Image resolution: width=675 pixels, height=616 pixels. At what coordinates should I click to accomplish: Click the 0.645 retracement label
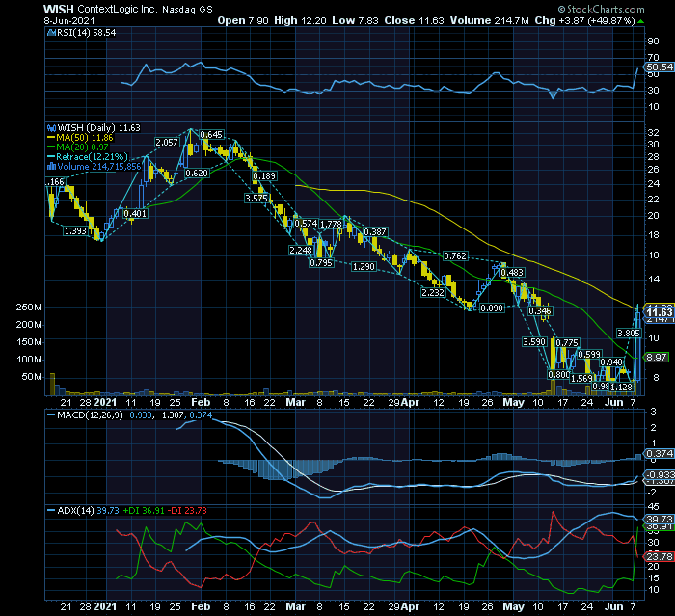[x=211, y=135]
